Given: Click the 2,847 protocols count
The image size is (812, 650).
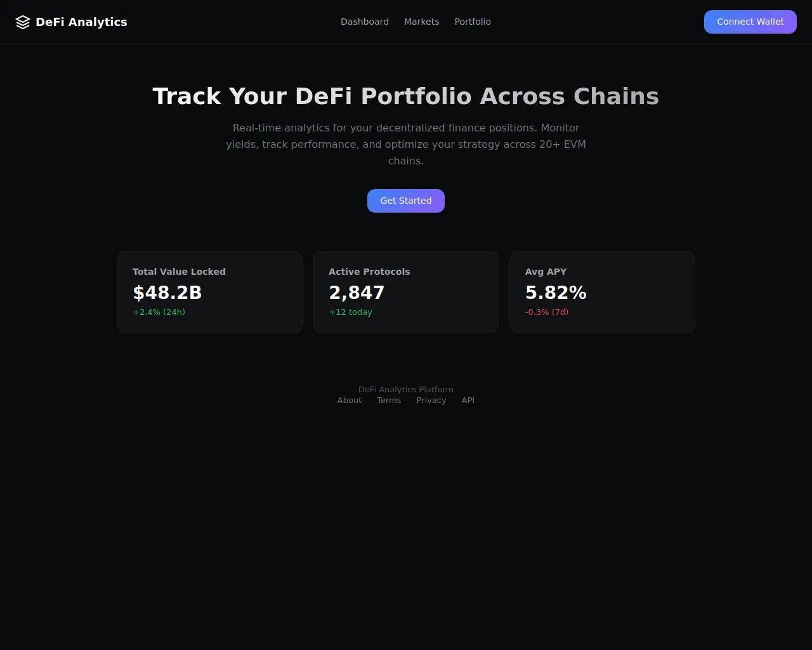Looking at the screenshot, I should tap(357, 293).
